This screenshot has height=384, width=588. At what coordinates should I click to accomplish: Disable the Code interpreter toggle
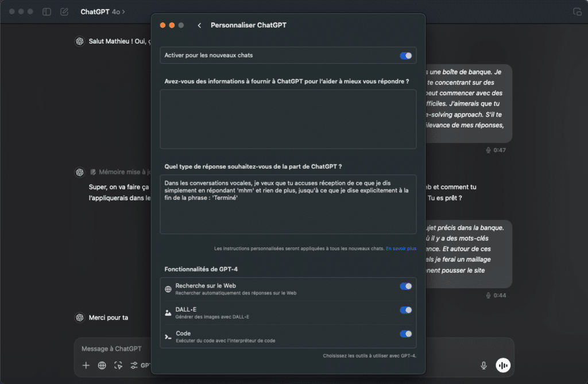click(406, 333)
